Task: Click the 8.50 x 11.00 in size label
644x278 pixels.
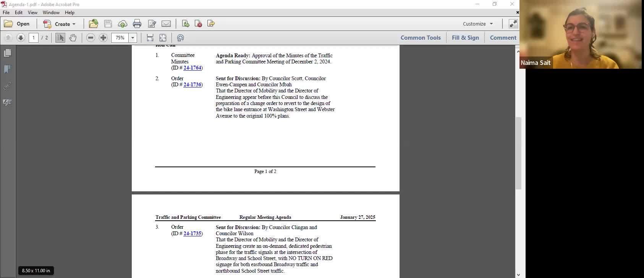Action: [36, 271]
